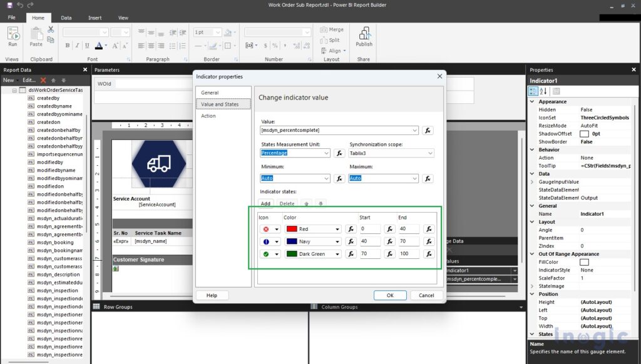641x364 pixels.
Task: Click the Add button under Indicator states
Action: click(x=265, y=203)
